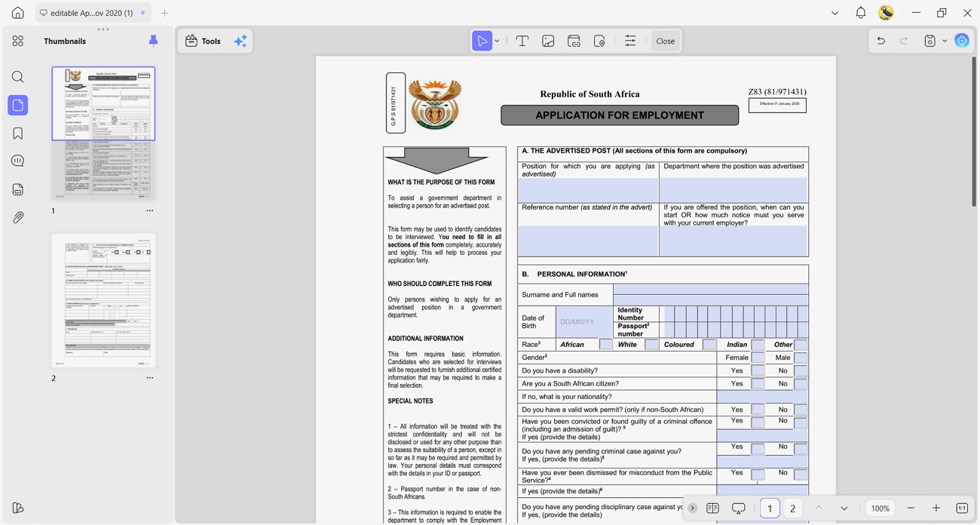Check Yes for disability question
This screenshot has width=980, height=525.
tap(758, 371)
